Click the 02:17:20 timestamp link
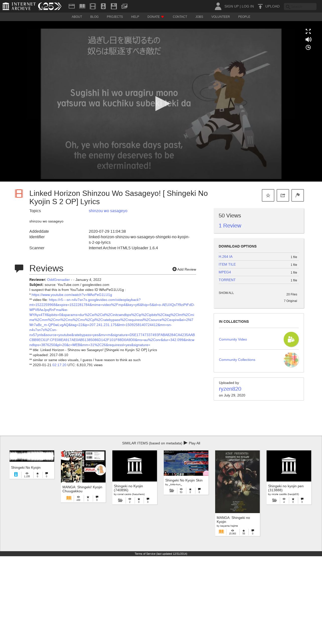Viewport: 322px width, 644px height. pyautogui.click(x=59, y=365)
